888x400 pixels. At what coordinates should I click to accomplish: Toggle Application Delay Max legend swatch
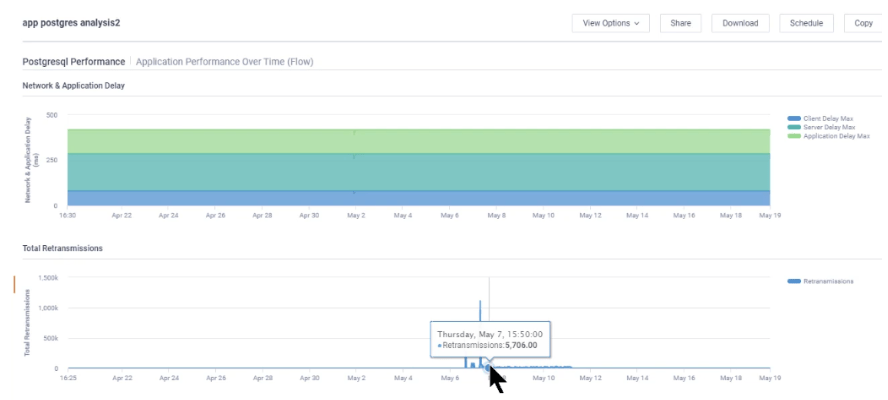click(x=794, y=136)
